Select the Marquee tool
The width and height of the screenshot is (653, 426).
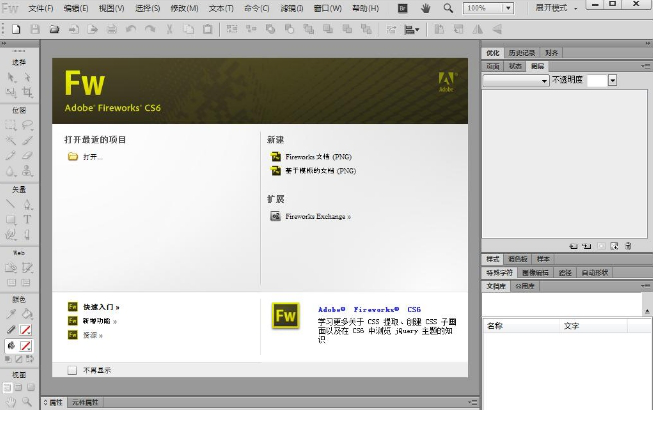point(11,125)
